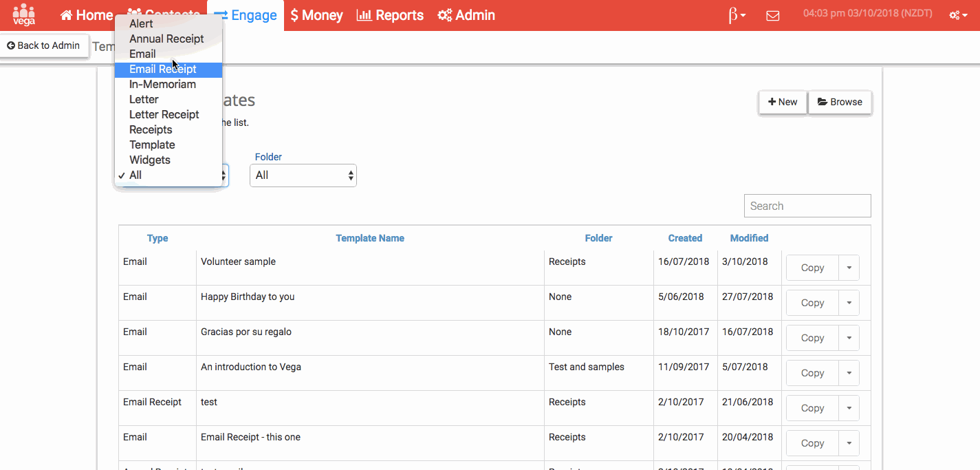Open the Money menu
The width and height of the screenshot is (980, 470).
click(x=316, y=15)
